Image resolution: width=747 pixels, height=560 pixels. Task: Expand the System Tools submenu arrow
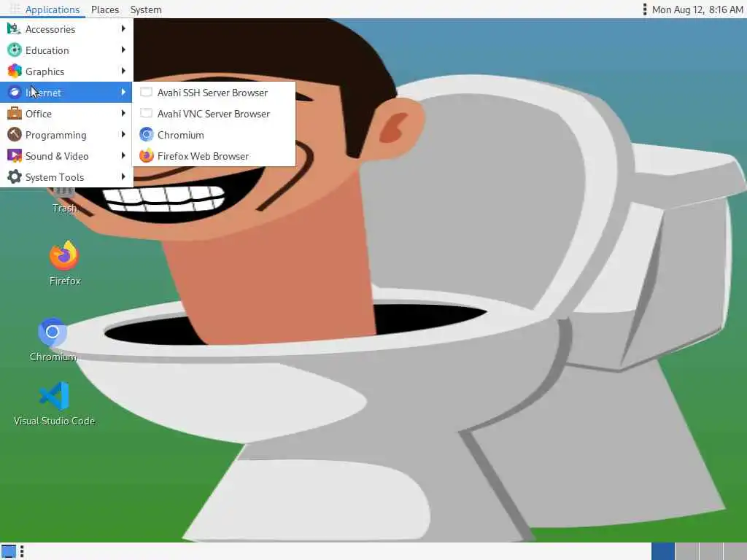(123, 176)
